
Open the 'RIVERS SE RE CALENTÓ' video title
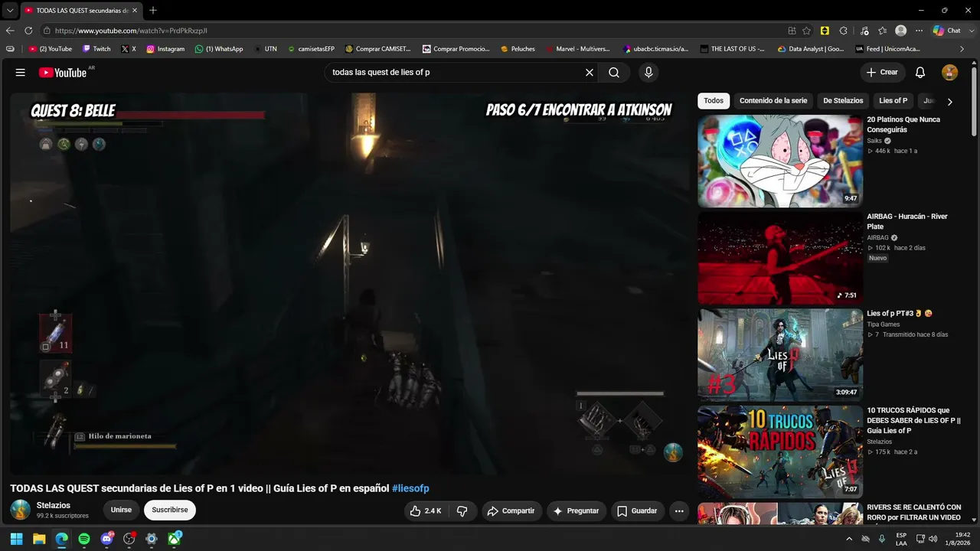pos(914,512)
